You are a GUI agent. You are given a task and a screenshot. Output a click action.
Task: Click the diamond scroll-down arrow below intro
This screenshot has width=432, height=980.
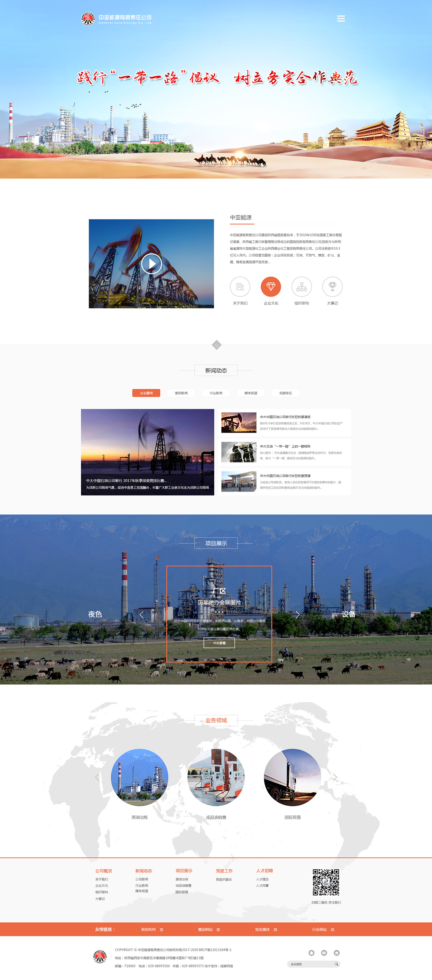tap(216, 345)
